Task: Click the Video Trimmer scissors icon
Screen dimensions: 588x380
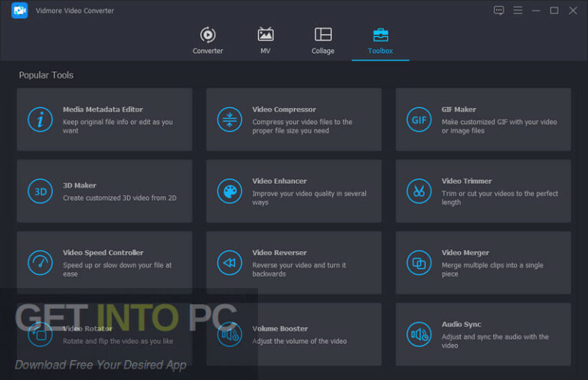Action: [x=419, y=192]
